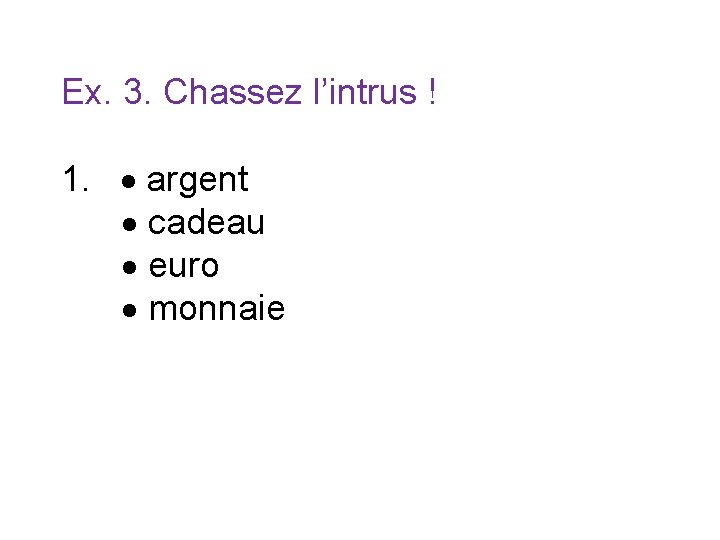Click the capital C of Chassez
This screenshot has width=720, height=540.
[174, 92]
